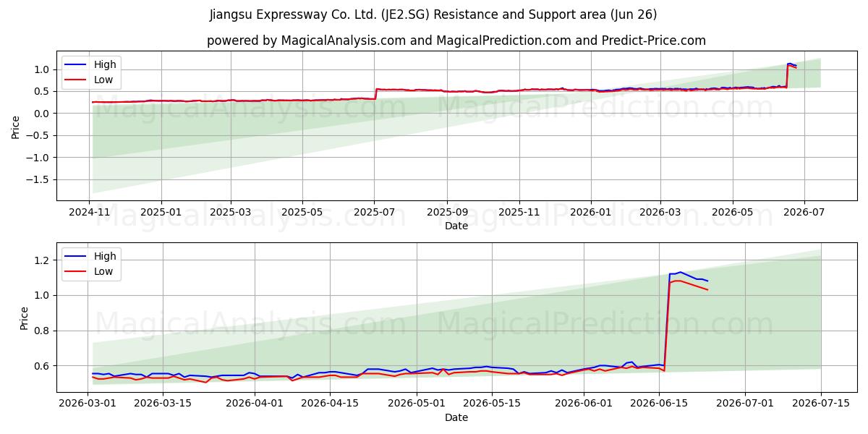Click the '2026-04-01' bottom chart tick label

[x=255, y=404]
